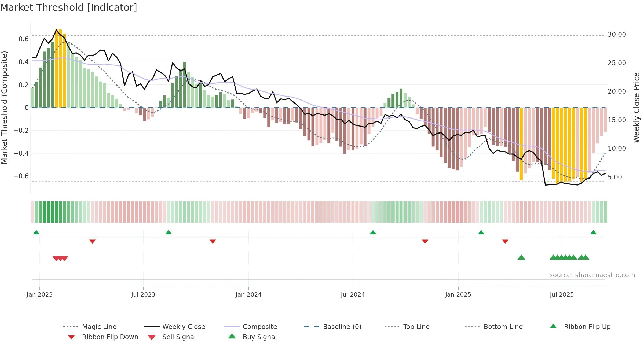Click the 0.2 tick on the left axis
This screenshot has width=644, height=362.
[x=24, y=85]
